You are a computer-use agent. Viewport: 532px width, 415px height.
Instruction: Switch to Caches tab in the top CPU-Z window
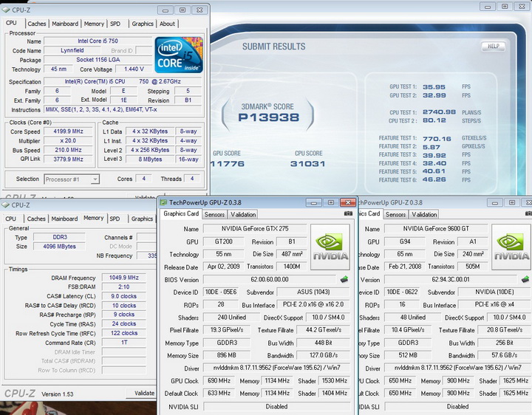37,24
